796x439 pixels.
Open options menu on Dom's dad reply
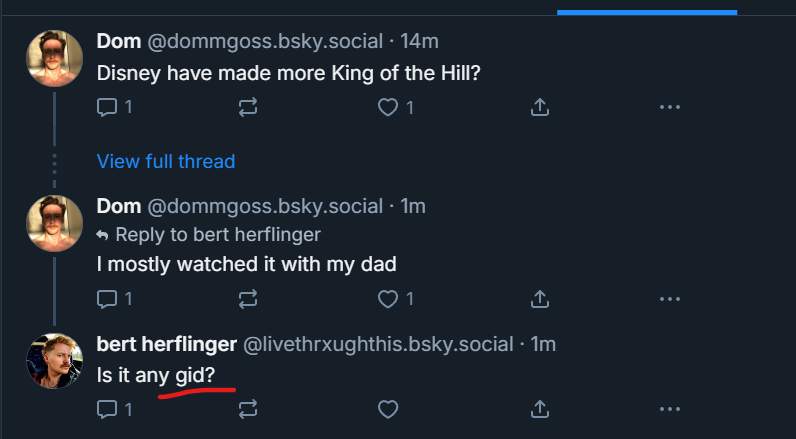click(x=669, y=298)
